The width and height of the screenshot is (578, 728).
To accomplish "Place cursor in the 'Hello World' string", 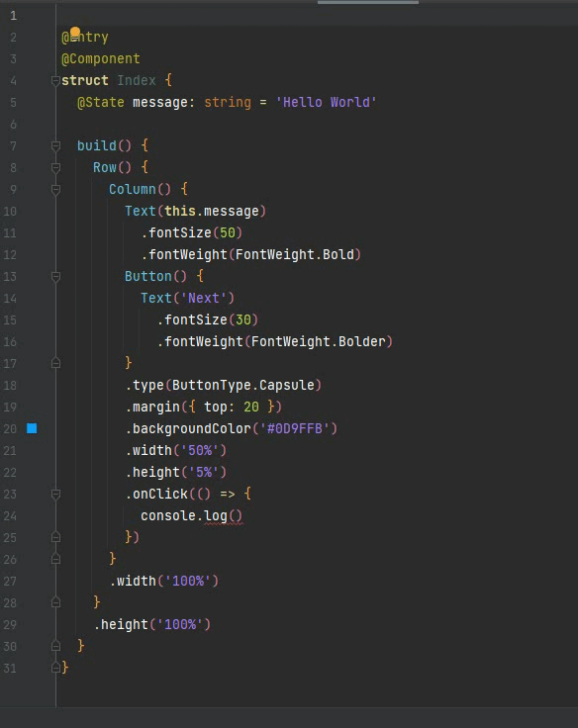I will [326, 102].
